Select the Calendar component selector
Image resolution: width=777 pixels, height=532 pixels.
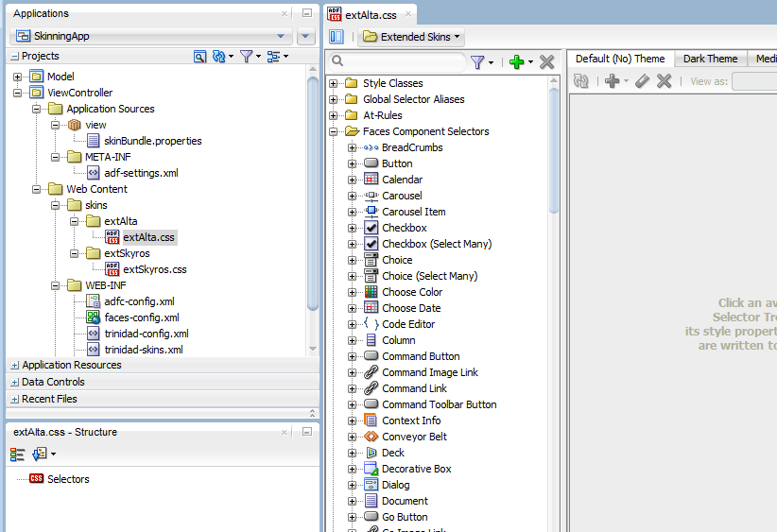[x=402, y=180]
